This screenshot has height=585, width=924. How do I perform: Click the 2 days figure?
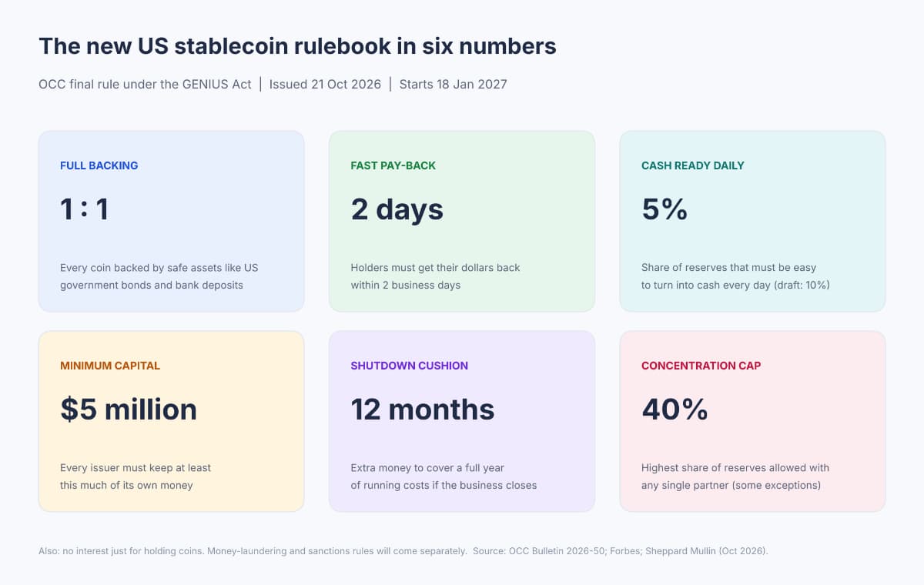(x=397, y=209)
